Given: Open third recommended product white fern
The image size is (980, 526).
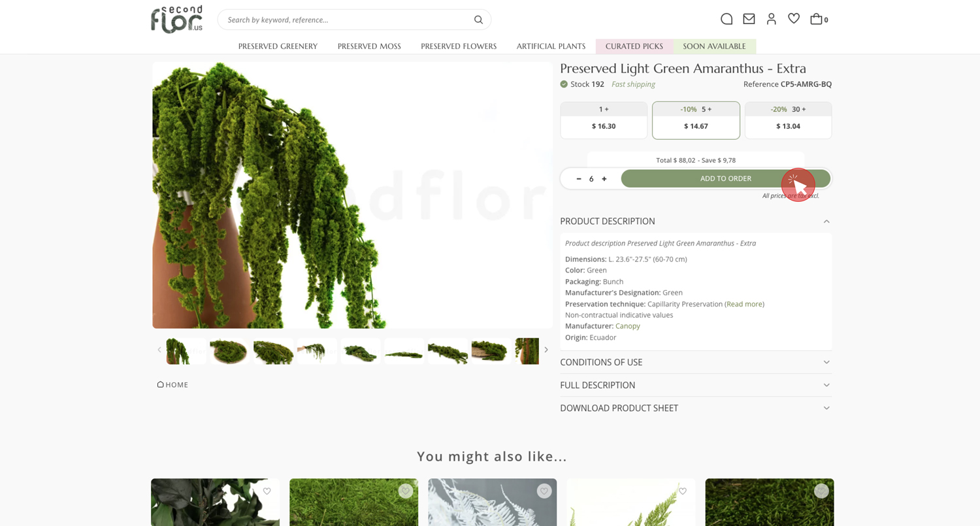Looking at the screenshot, I should click(x=492, y=502).
